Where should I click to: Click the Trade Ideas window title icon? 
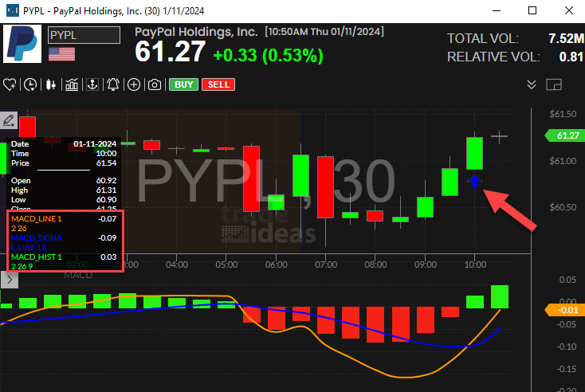(13, 10)
